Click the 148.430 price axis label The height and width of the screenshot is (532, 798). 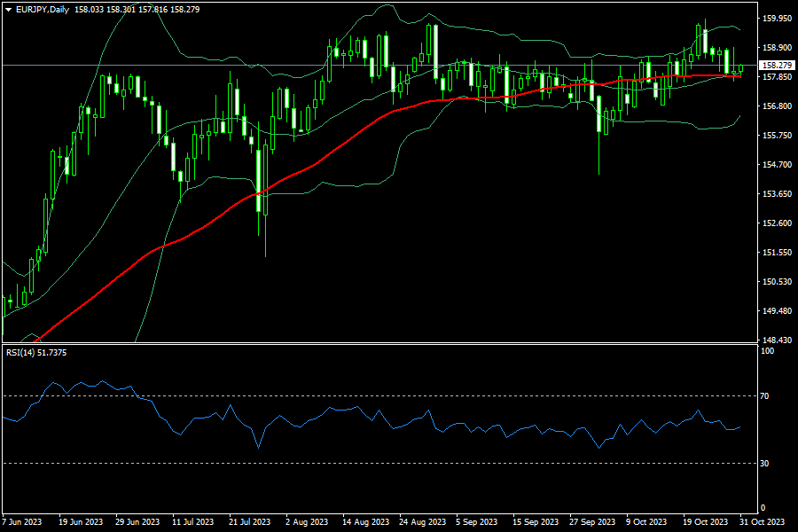coord(777,340)
